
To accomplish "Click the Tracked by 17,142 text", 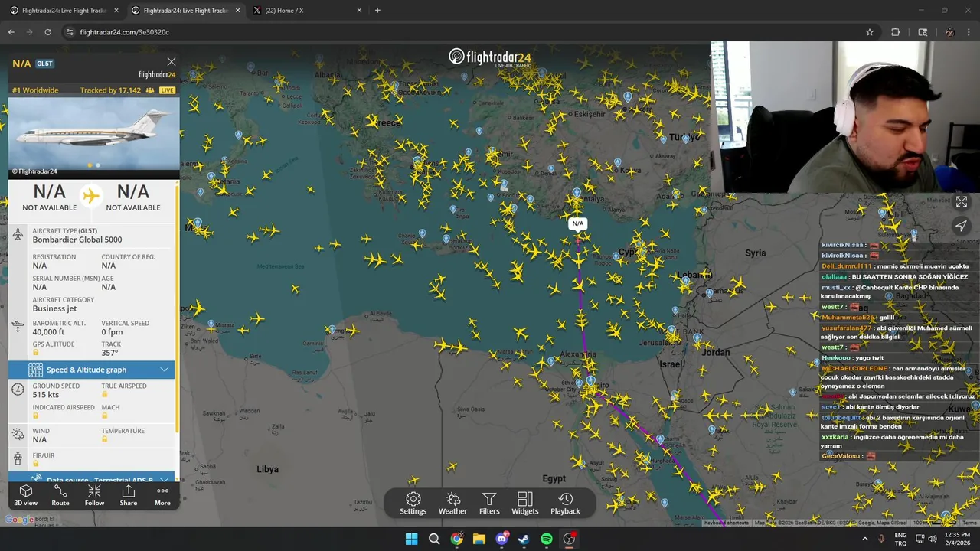I will pos(110,90).
